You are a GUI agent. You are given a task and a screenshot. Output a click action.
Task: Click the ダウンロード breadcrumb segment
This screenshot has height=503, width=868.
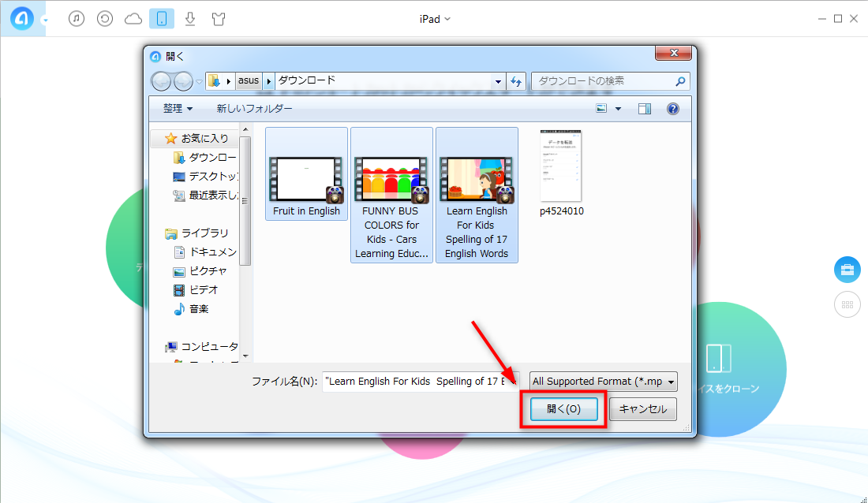307,80
